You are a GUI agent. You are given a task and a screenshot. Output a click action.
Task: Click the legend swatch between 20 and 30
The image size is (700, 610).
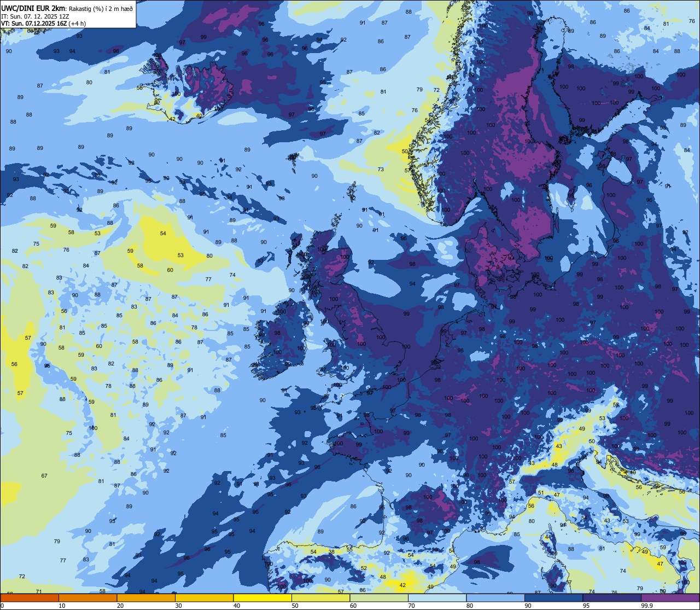point(146,597)
